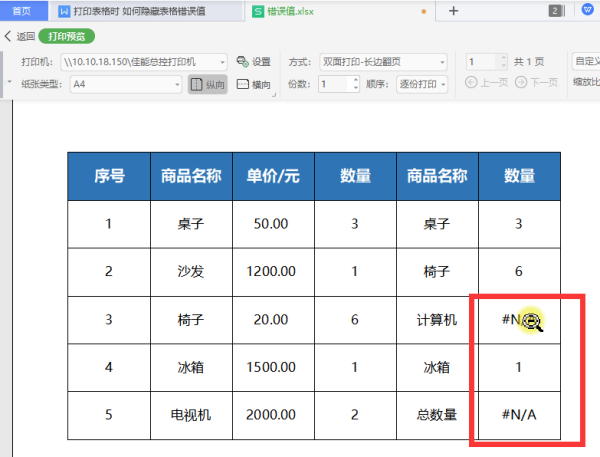The height and width of the screenshot is (457, 600).
Task: Decrease copies with the down stepper arrow
Action: coord(356,88)
